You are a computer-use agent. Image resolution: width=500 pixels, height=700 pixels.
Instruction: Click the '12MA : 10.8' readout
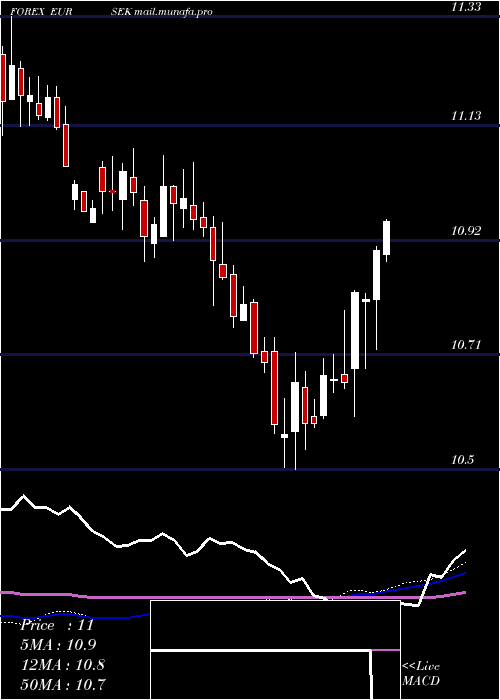tap(63, 665)
